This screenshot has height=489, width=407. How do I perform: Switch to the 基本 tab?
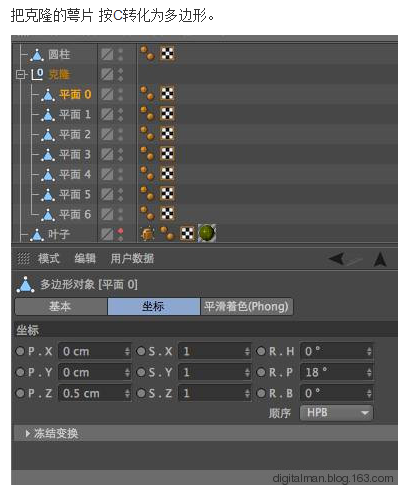point(61,306)
